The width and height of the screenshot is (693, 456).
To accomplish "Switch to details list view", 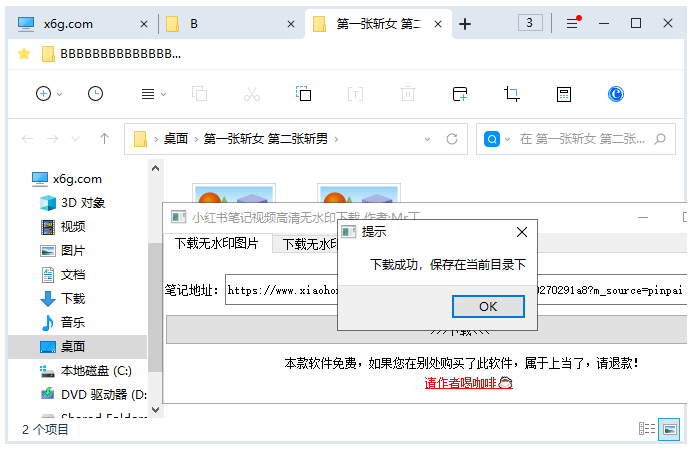I will (647, 429).
